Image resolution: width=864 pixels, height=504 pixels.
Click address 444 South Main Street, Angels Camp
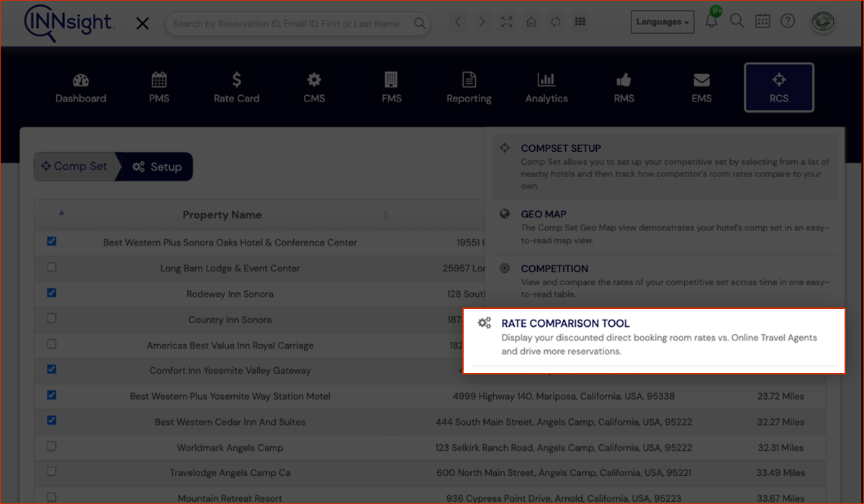coord(564,422)
